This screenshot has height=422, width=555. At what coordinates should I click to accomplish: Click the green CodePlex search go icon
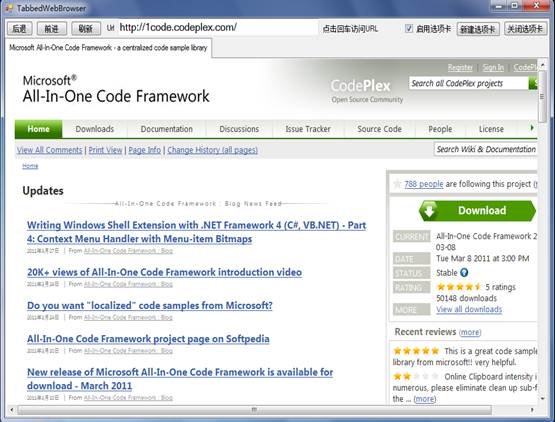pos(533,83)
